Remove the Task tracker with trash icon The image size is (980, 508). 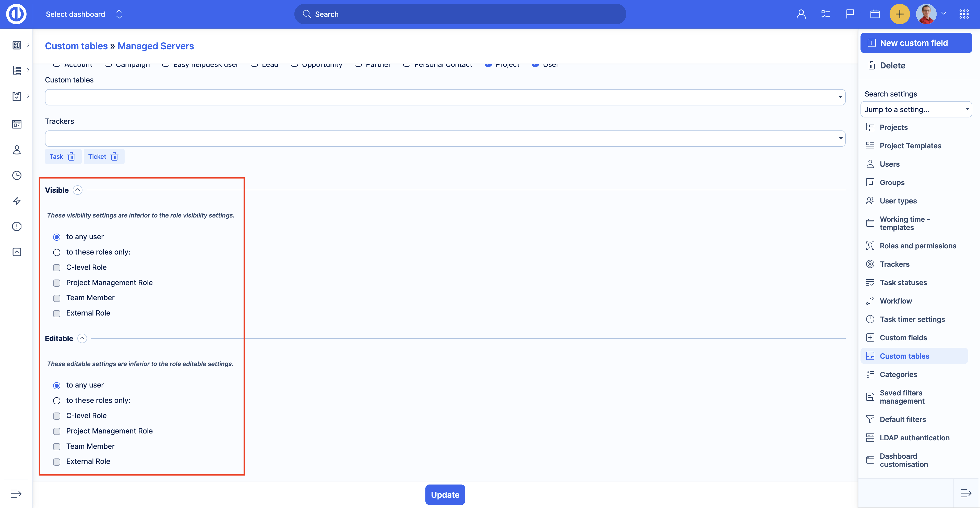click(71, 157)
